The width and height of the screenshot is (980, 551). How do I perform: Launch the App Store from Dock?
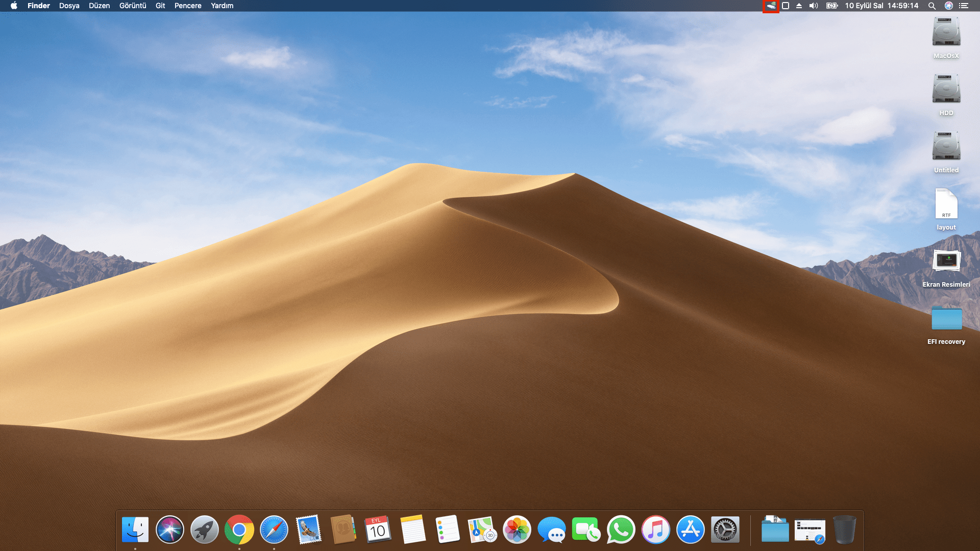tap(690, 530)
